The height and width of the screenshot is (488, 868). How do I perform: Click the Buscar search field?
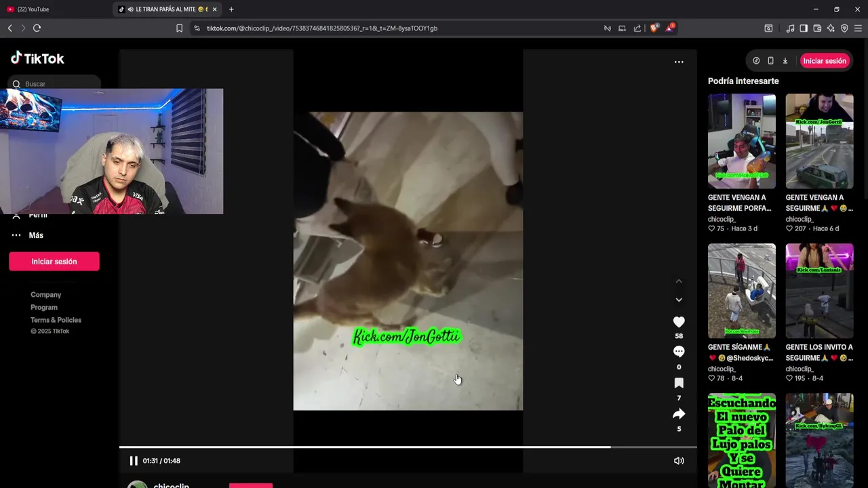[x=56, y=84]
